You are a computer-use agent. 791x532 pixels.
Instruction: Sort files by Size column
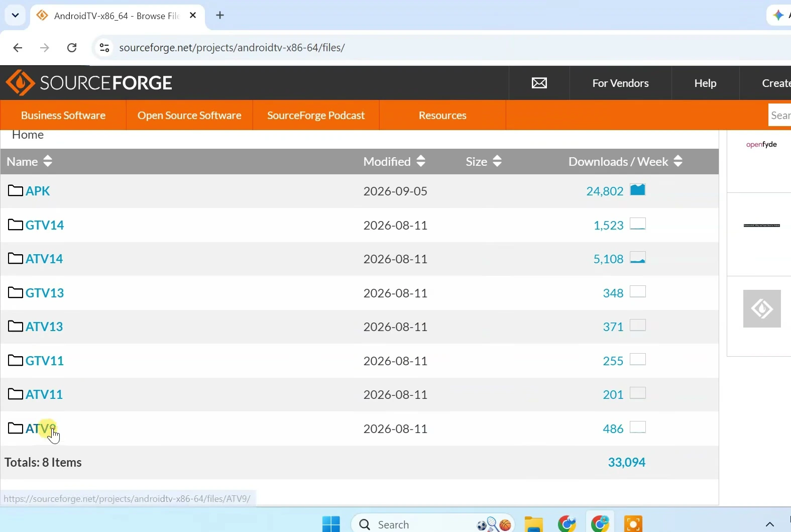coord(484,161)
